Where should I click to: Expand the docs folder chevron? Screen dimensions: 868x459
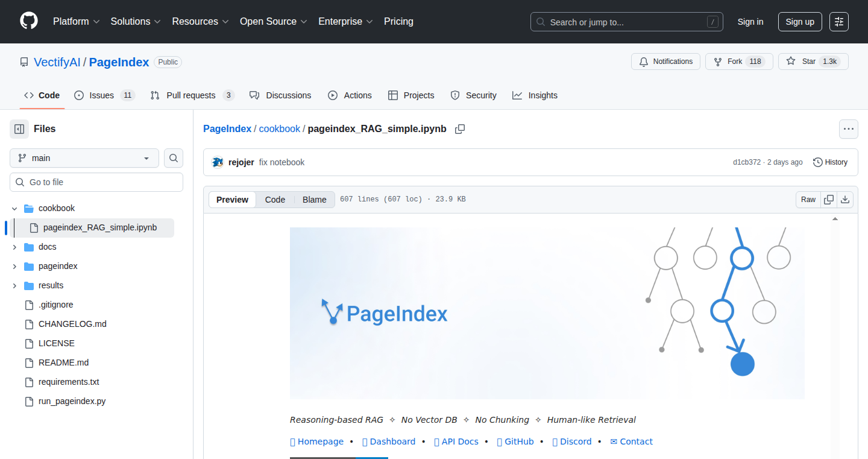coord(14,247)
